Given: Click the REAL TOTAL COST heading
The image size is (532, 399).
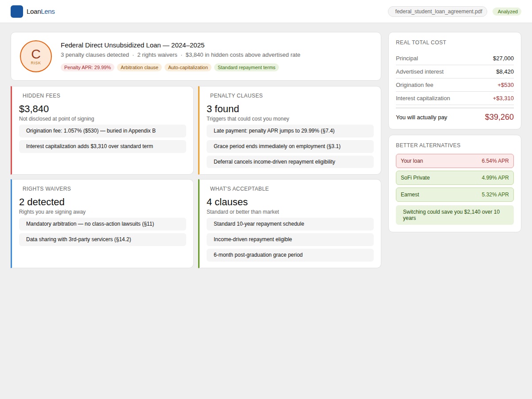Looking at the screenshot, I should pyautogui.click(x=421, y=42).
